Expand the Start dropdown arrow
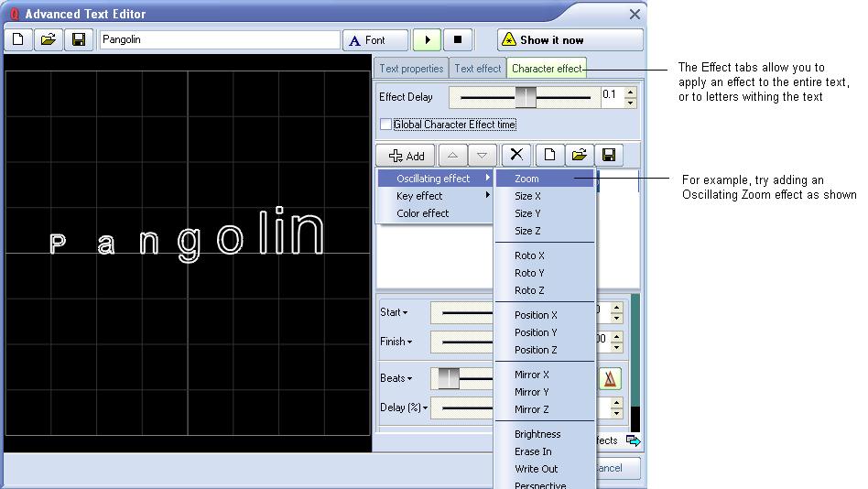868x489 pixels. [405, 313]
